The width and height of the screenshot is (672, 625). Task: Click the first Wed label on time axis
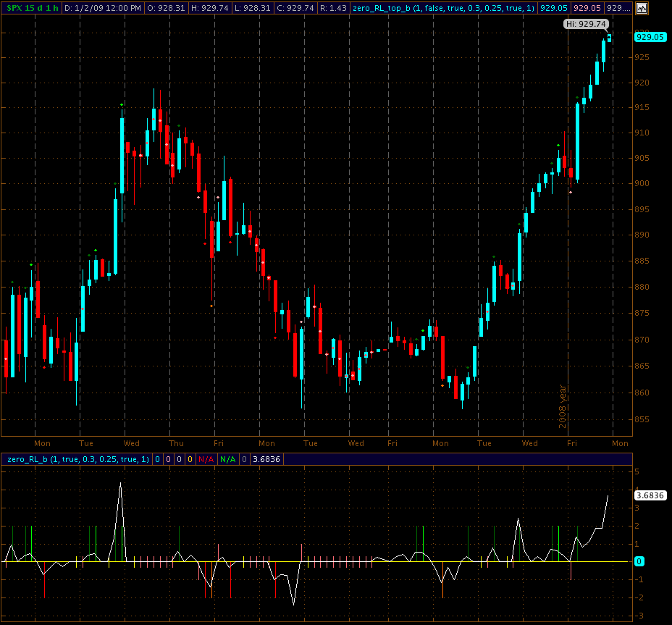coord(132,443)
